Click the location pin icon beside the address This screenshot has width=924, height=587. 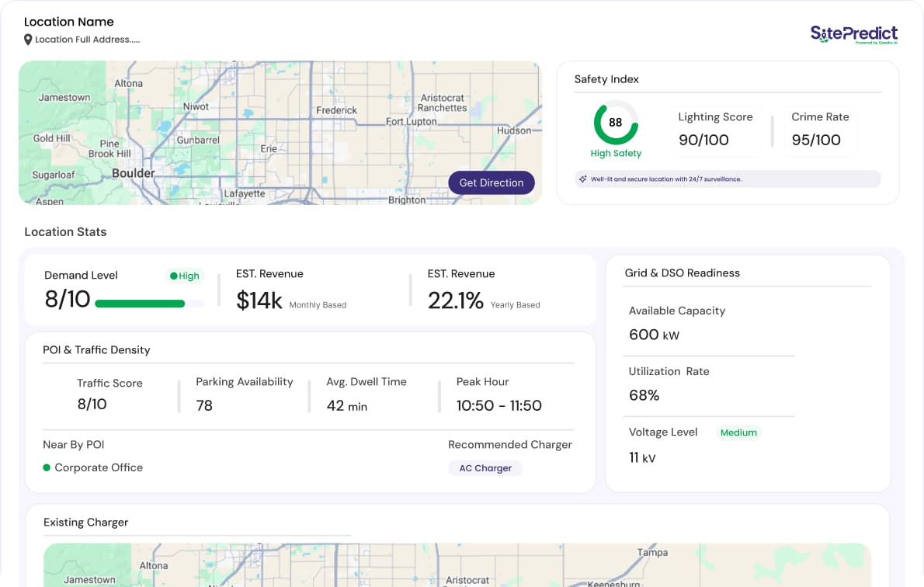[28, 40]
